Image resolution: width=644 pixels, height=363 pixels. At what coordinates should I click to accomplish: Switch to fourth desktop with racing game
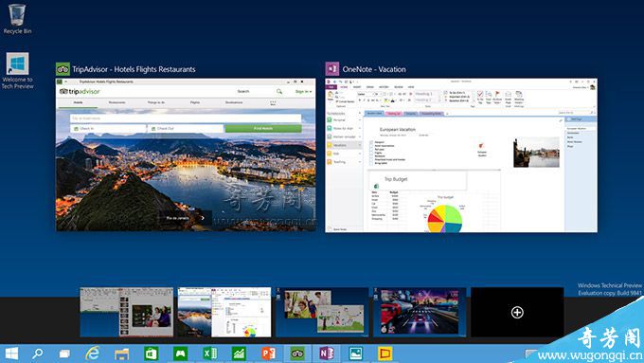click(420, 312)
